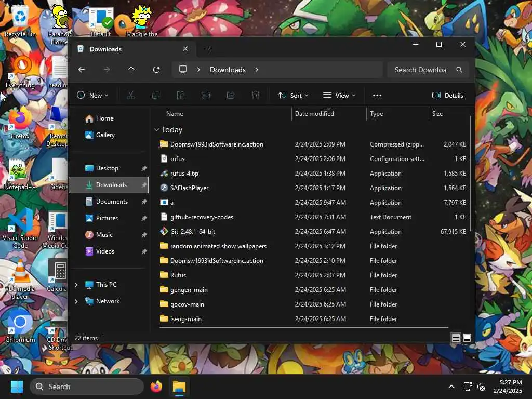
Task: Open the Sort dropdown menu
Action: pyautogui.click(x=293, y=96)
